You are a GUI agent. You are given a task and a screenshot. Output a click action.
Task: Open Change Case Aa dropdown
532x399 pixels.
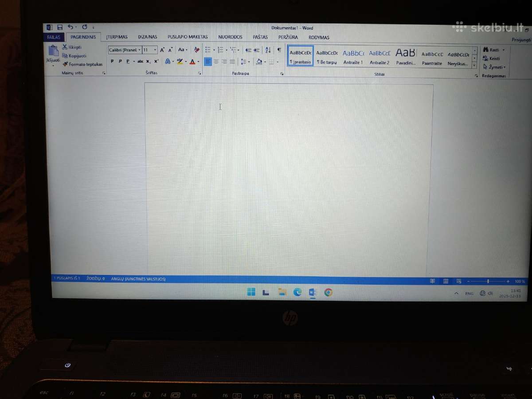(x=183, y=50)
